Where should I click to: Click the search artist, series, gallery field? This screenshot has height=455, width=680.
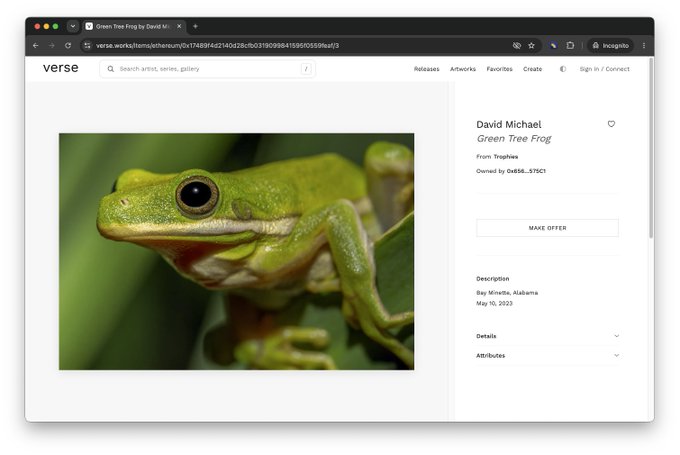pyautogui.click(x=207, y=69)
